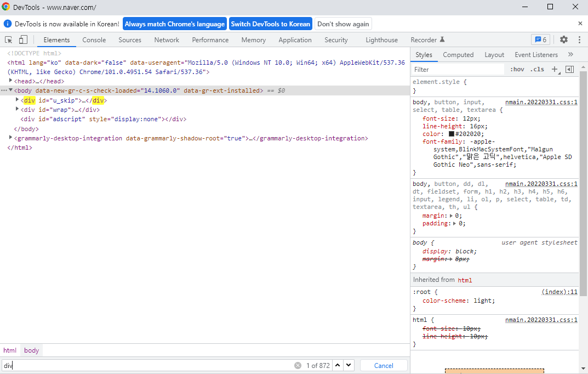Click the #202020 color swatch
This screenshot has width=588, height=374.
(x=452, y=134)
